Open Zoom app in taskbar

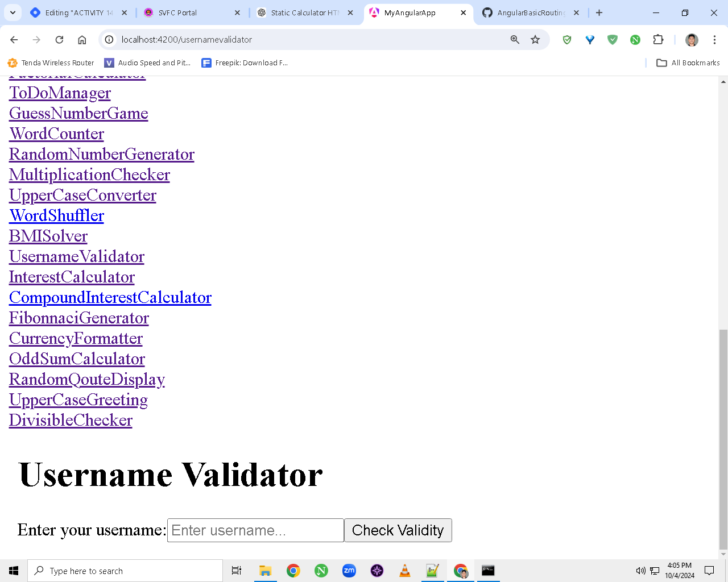coord(349,571)
